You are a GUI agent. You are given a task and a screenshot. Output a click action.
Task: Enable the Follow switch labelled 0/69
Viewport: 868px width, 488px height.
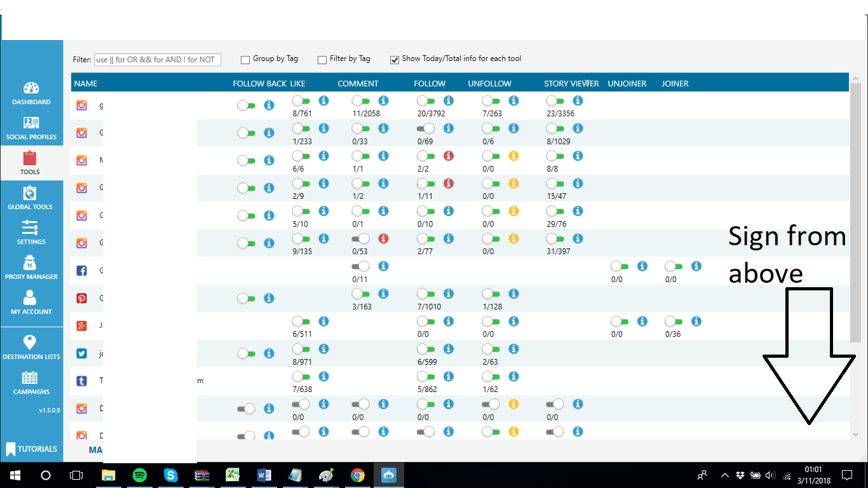point(426,128)
